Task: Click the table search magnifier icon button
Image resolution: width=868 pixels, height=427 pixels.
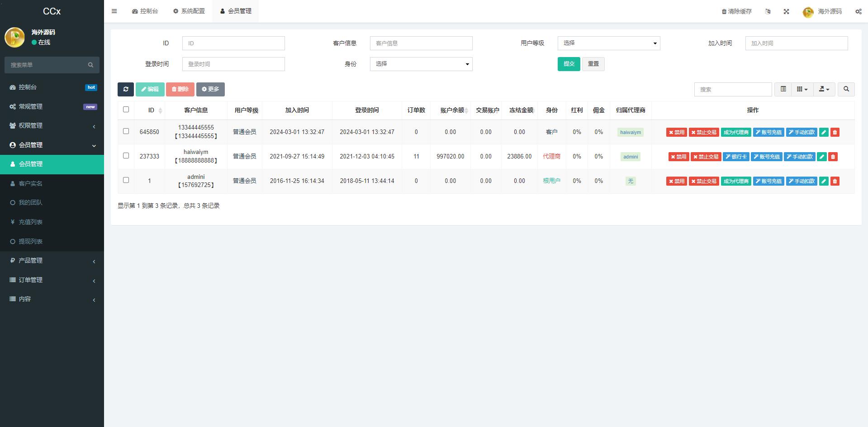Action: (846, 89)
